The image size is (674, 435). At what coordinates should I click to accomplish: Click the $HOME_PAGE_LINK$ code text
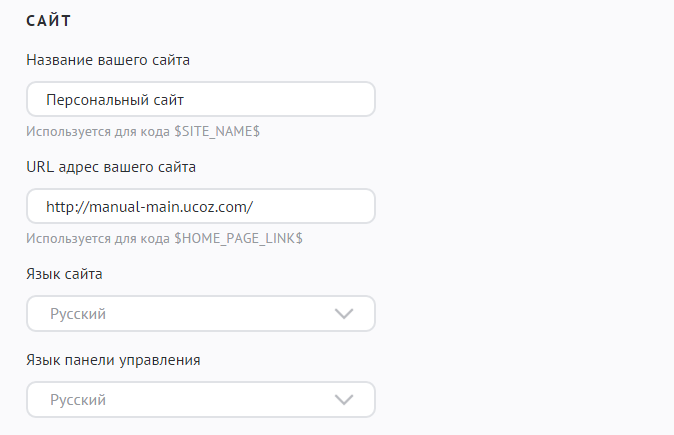pyautogui.click(x=238, y=238)
